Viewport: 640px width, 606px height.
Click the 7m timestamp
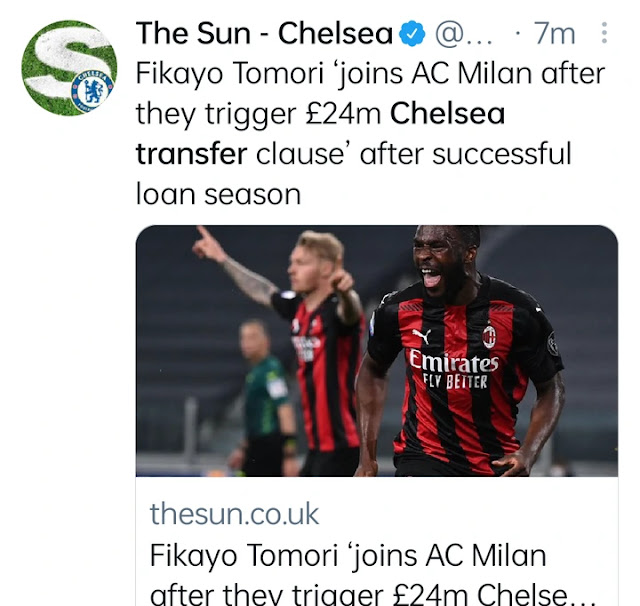(555, 34)
